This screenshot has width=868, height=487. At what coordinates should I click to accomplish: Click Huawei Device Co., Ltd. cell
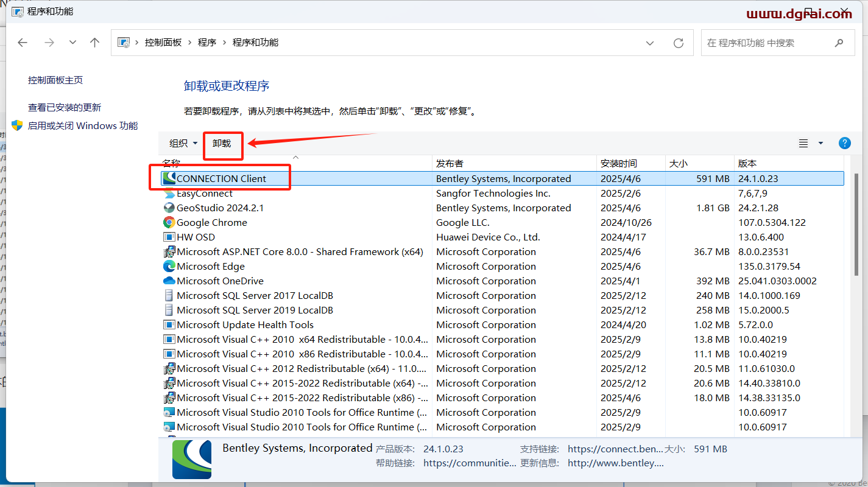(488, 237)
